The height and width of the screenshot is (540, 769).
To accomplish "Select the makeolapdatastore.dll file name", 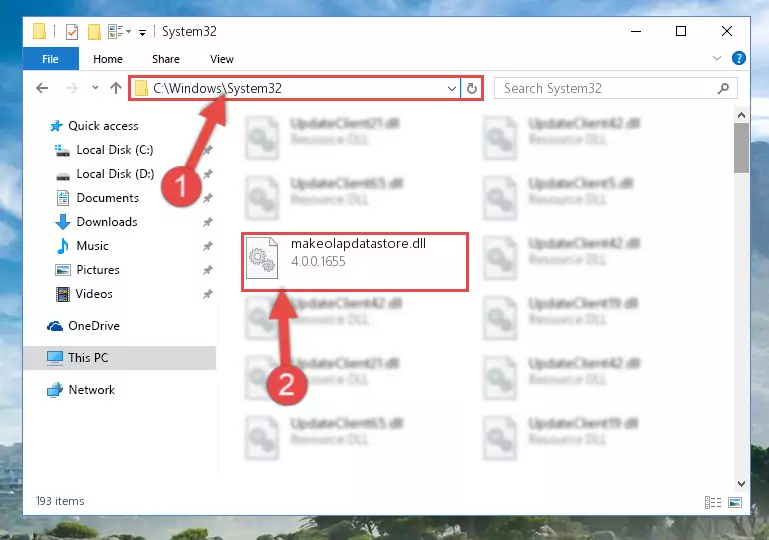I will (358, 244).
